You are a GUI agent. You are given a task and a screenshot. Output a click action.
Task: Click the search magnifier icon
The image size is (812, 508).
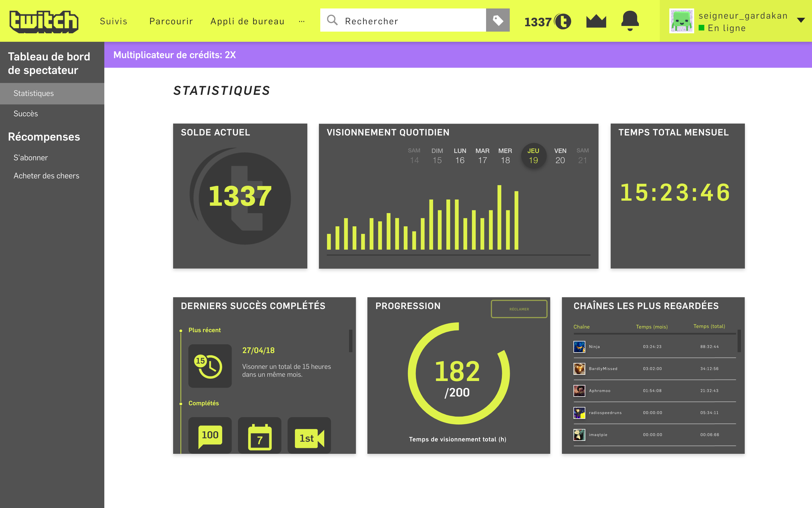coord(332,20)
